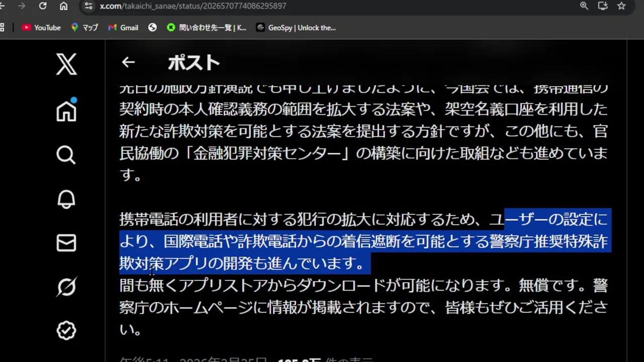Click the X logo in the sidebar
The image size is (644, 362).
pos(66,64)
